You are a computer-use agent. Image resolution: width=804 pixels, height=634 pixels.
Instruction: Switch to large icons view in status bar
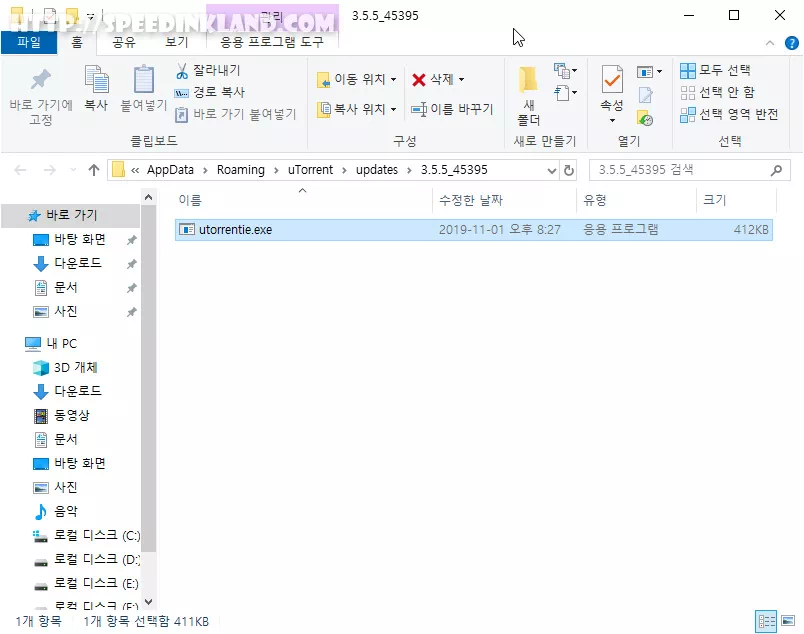[788, 621]
